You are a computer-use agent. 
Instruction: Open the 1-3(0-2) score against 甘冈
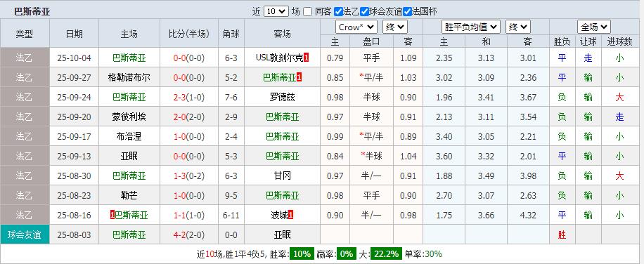point(189,176)
